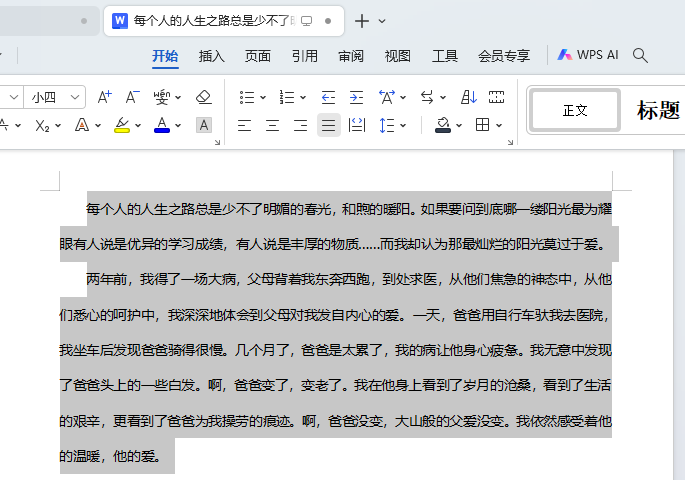Click the subscript X2 icon
The height and width of the screenshot is (480, 685).
click(42, 126)
